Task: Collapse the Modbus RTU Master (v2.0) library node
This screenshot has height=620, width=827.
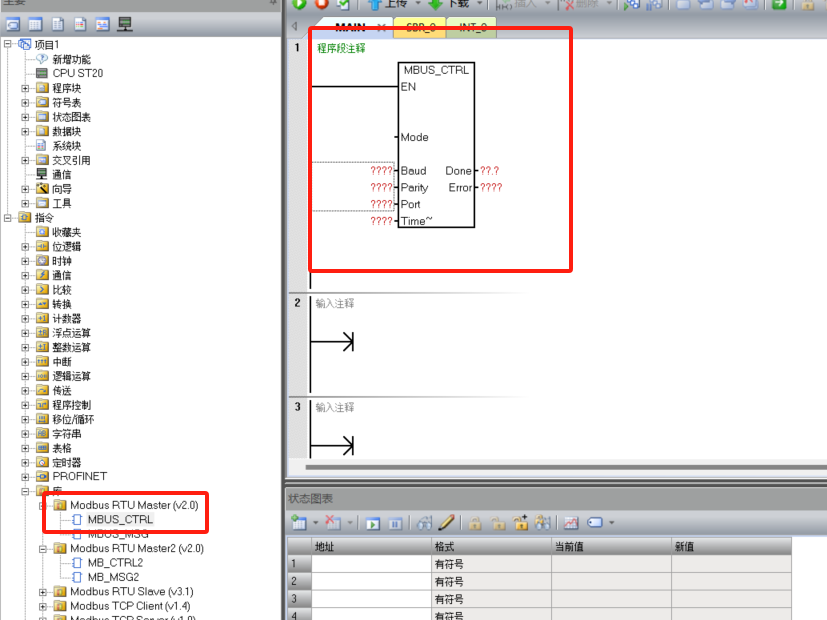Action: (x=44, y=506)
